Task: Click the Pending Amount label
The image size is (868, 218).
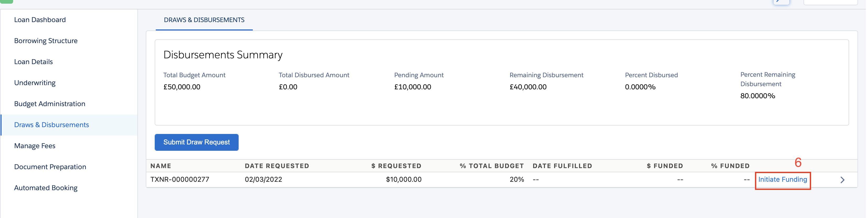Action: (419, 75)
